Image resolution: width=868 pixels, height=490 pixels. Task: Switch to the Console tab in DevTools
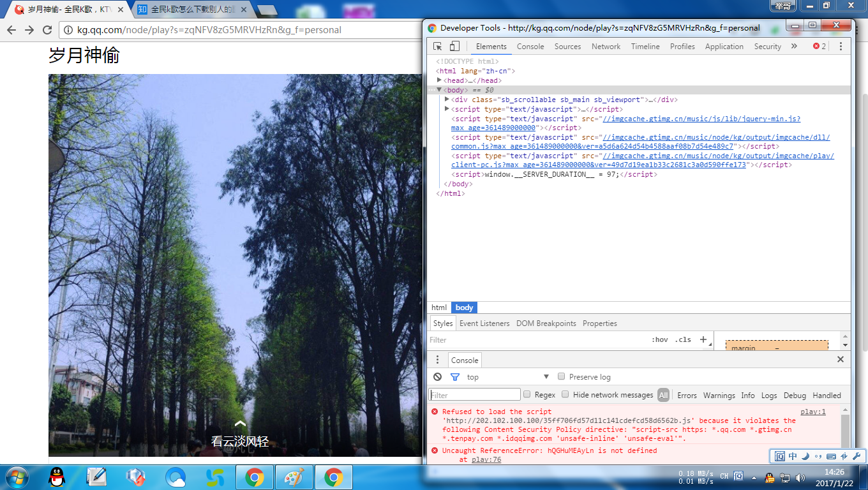pos(530,46)
